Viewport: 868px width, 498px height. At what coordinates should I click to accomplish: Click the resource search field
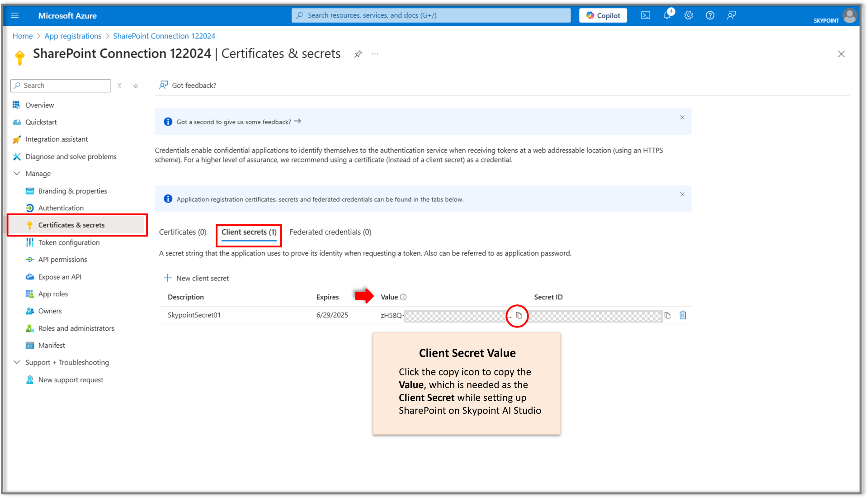[x=430, y=15]
